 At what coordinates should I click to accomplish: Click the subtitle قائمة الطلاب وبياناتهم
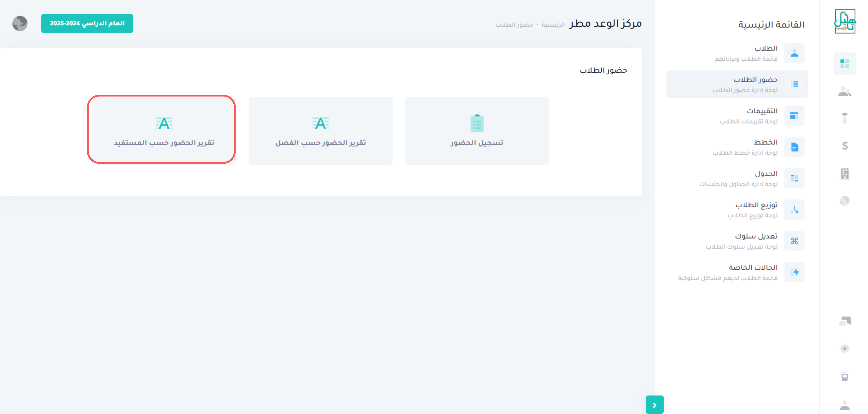pyautogui.click(x=746, y=59)
